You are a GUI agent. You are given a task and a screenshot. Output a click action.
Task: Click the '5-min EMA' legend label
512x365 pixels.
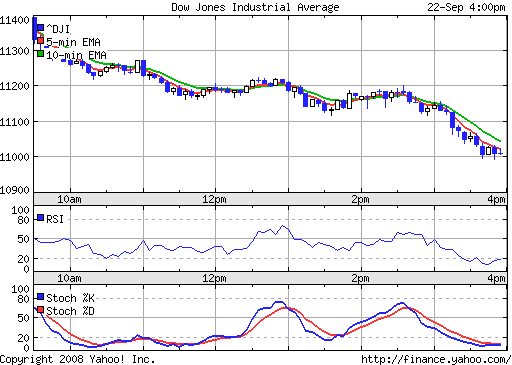tap(73, 42)
